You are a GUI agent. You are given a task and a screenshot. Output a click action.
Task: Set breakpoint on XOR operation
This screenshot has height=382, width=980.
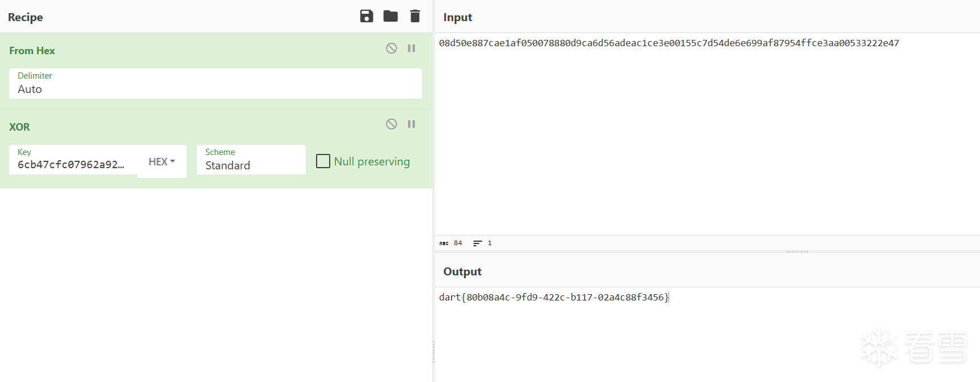[411, 124]
